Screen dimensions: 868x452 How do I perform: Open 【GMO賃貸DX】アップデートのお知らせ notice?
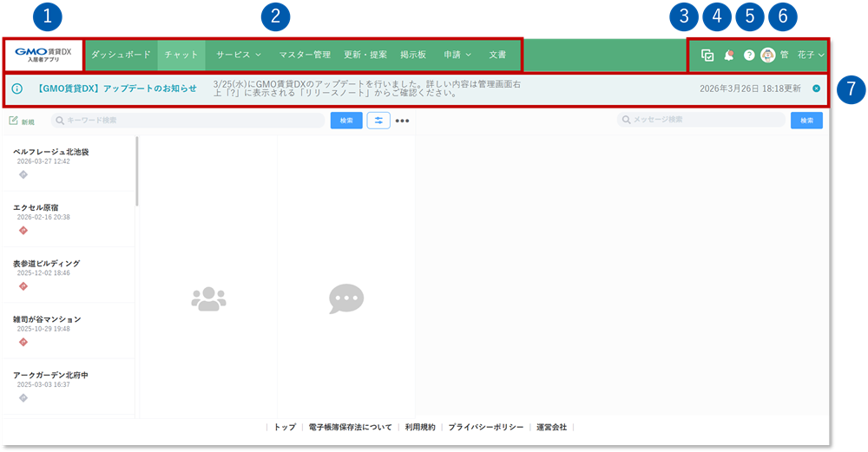pos(115,88)
